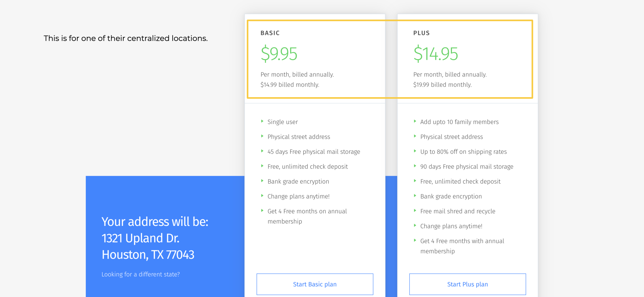Click the $14.95 price text
Screen dimensions: 644x297
click(x=436, y=53)
